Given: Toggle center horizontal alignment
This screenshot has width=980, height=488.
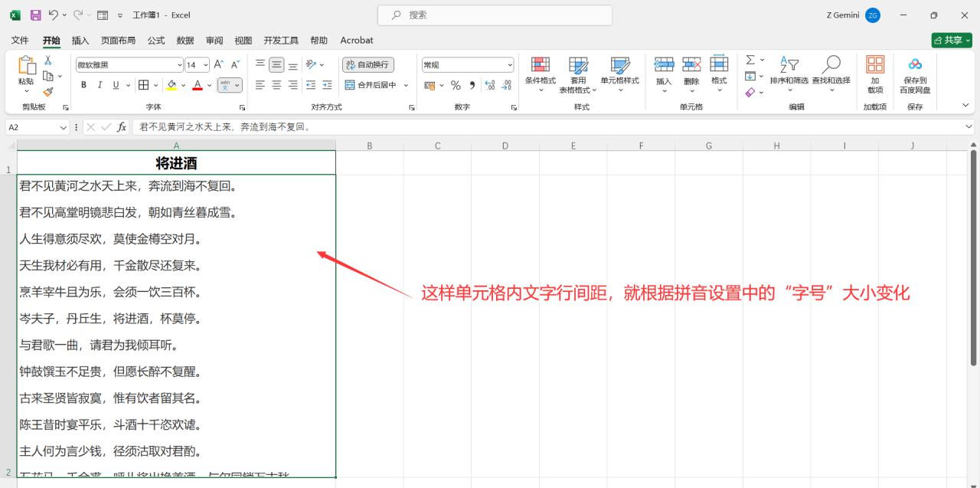Looking at the screenshot, I should pyautogui.click(x=276, y=85).
